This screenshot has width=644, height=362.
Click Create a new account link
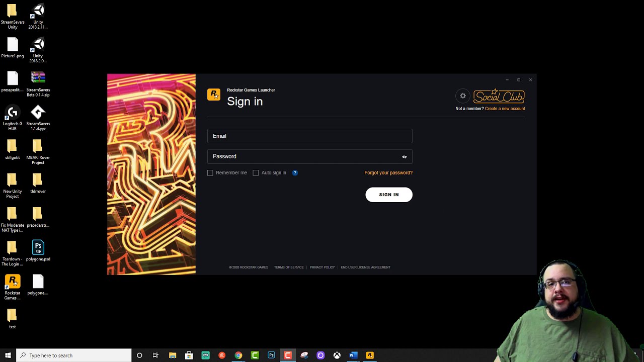pos(505,109)
